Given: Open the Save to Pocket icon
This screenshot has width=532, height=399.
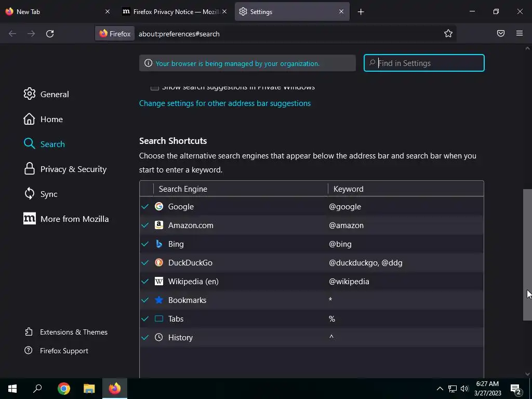Looking at the screenshot, I should click(501, 33).
